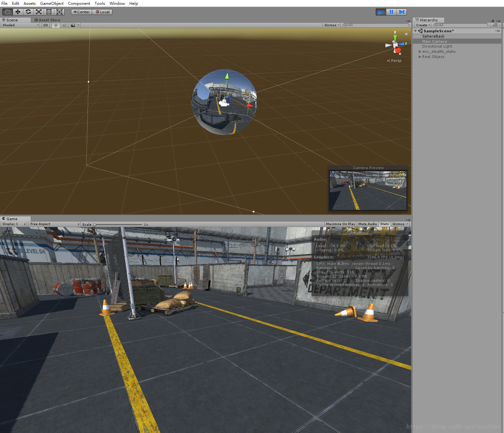Click the Camera Preview thumbnail

point(368,190)
